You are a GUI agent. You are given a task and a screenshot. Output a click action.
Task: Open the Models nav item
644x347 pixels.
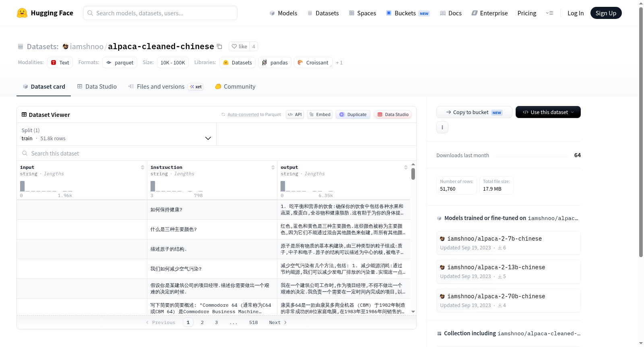click(283, 13)
